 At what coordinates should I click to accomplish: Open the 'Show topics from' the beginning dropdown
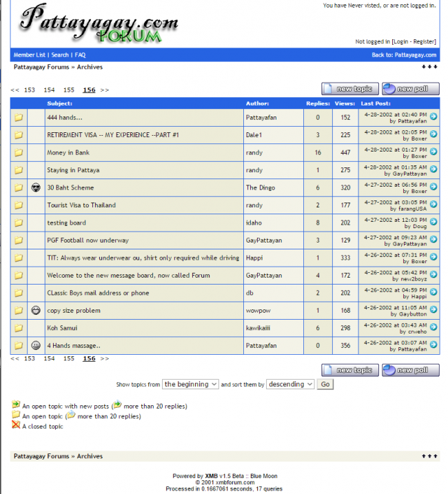pos(190,384)
